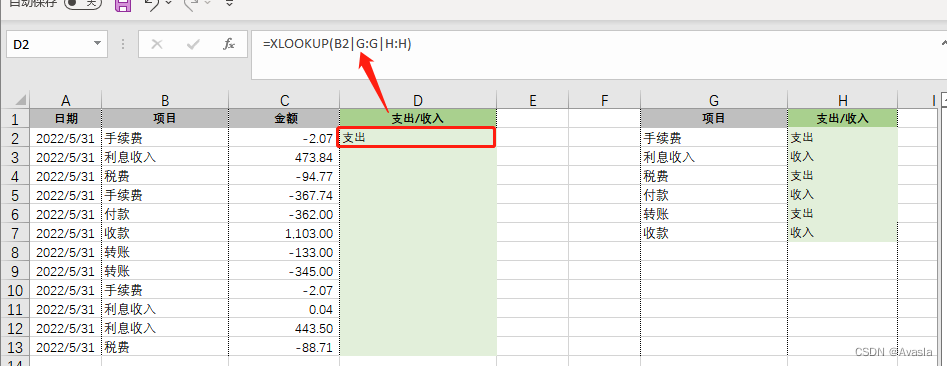
Task: Click cell G7 with 收款
Action: [x=714, y=233]
